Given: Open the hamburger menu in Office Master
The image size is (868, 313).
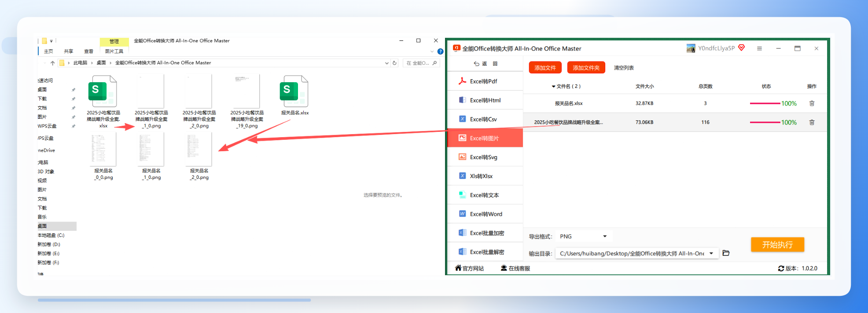Looking at the screenshot, I should (759, 48).
